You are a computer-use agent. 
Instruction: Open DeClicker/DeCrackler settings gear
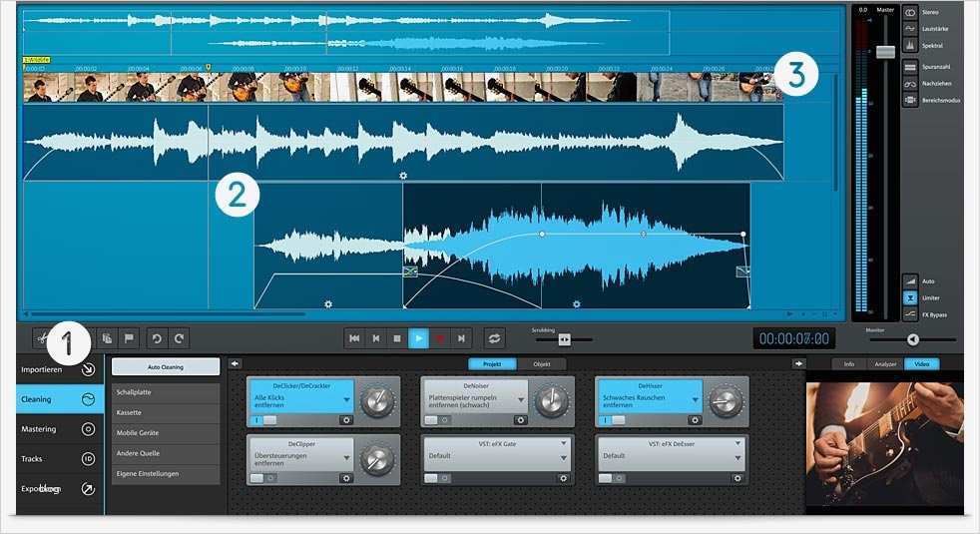click(346, 420)
